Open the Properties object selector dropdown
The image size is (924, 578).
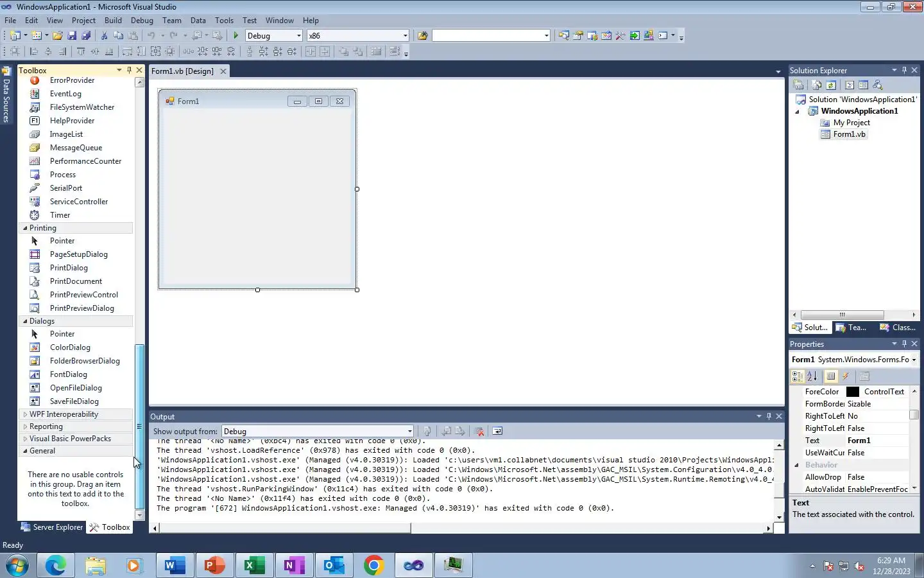(x=914, y=360)
